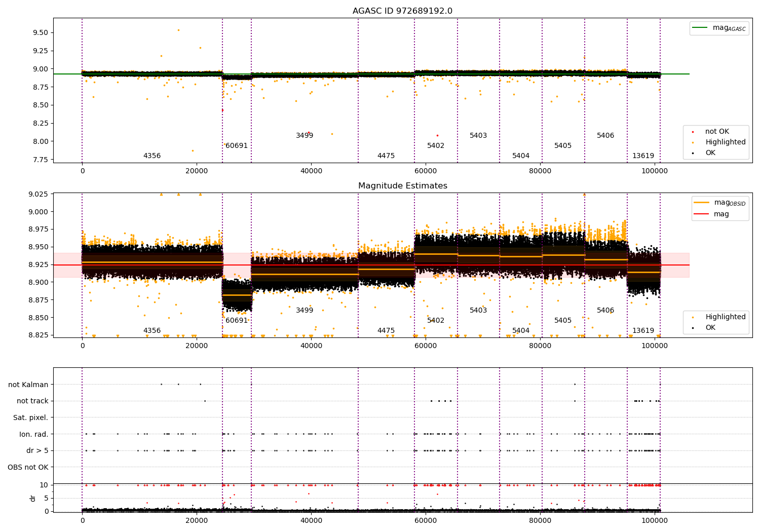Screen dimensions: 760x532
Task: Click OBSID label 5405 in top plot
Action: point(563,146)
